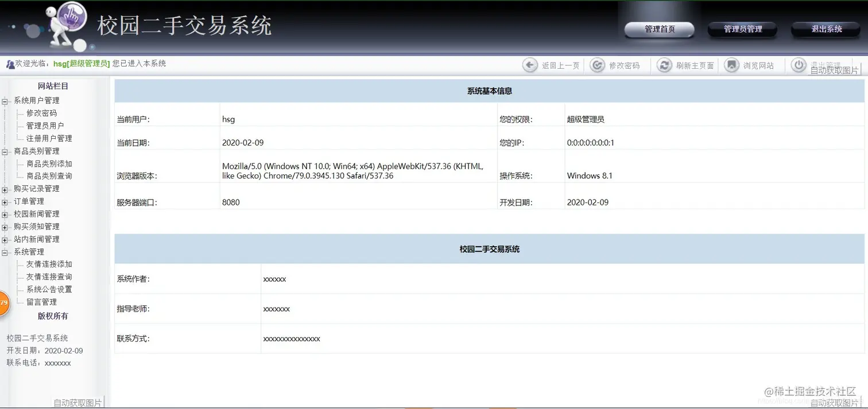Screen dimensions: 868x409
Task: Open 友情连接查询 in the sidebar
Action: pos(49,276)
